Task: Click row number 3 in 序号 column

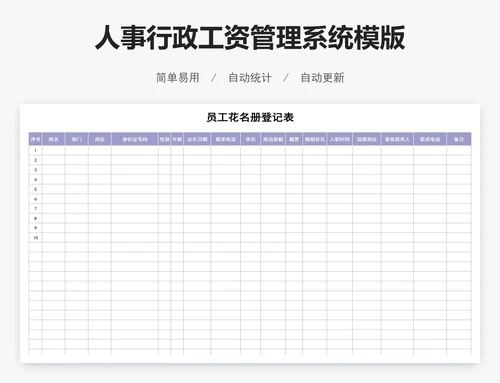Action: (35, 170)
